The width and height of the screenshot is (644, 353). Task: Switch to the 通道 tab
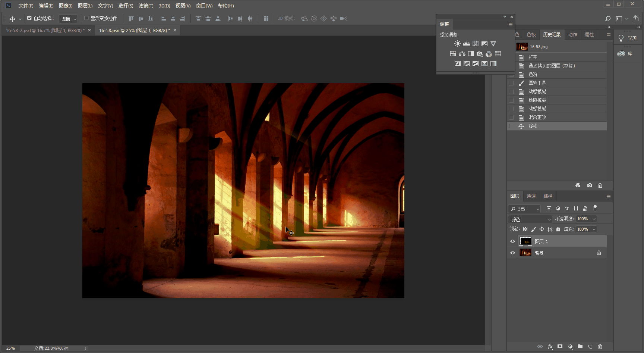point(531,196)
